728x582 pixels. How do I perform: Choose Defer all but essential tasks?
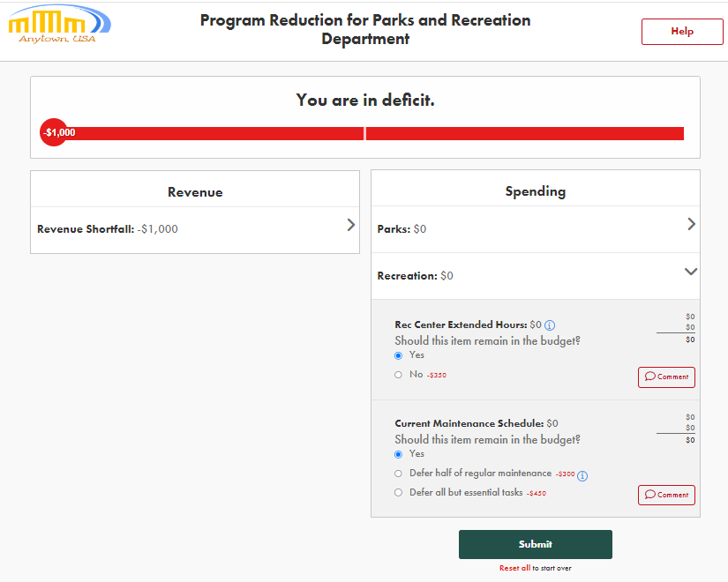(x=399, y=493)
